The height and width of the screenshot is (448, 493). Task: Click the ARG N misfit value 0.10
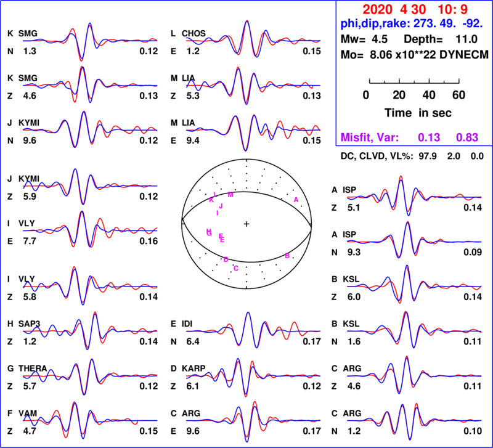click(473, 431)
